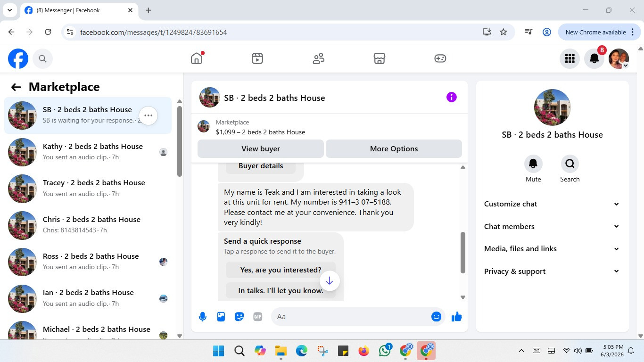
Task: Go back from Marketplace chats list
Action: tap(16, 87)
